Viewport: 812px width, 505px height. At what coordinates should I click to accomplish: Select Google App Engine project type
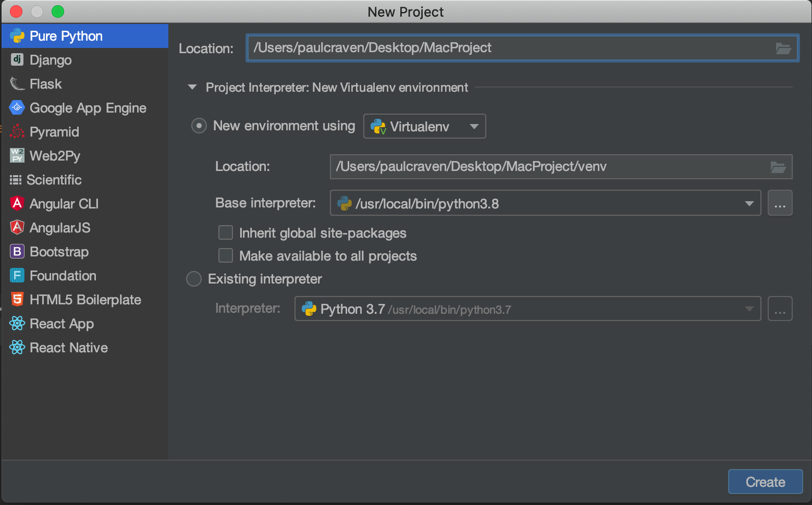(85, 108)
